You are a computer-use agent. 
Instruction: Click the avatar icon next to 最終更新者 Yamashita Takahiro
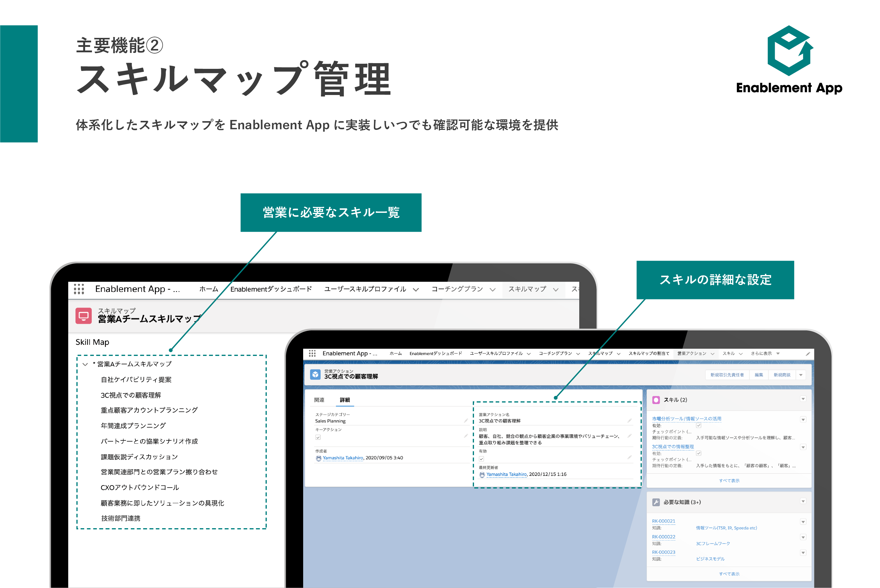(x=482, y=475)
